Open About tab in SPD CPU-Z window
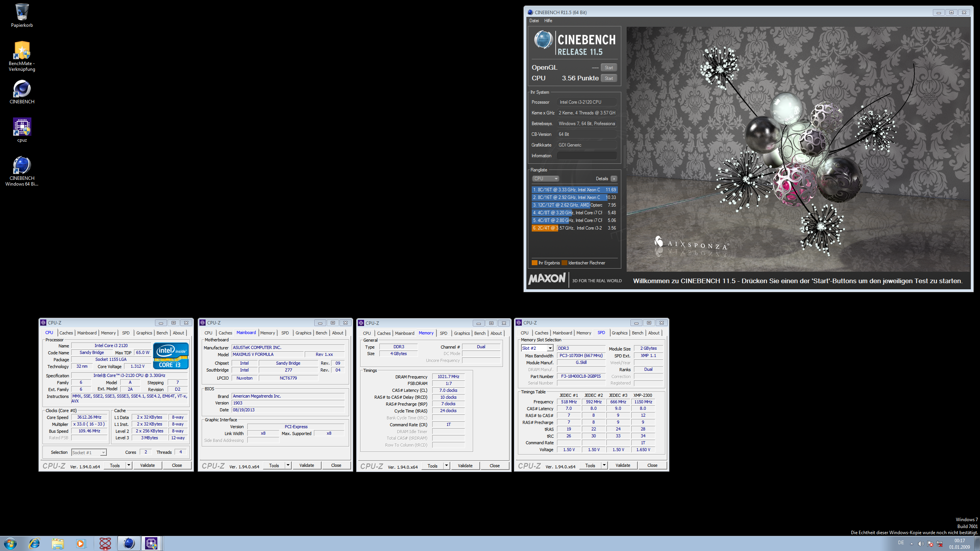 click(x=654, y=333)
